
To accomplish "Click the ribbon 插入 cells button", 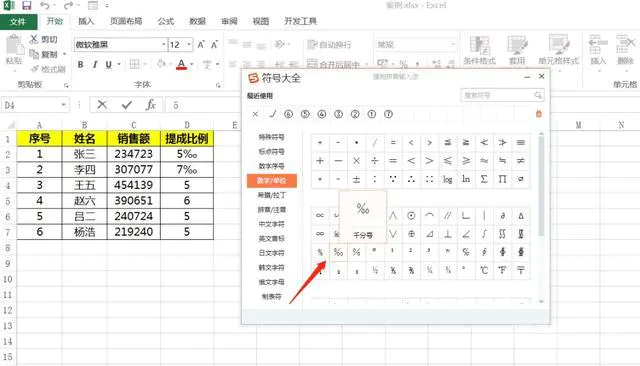I will point(598,50).
